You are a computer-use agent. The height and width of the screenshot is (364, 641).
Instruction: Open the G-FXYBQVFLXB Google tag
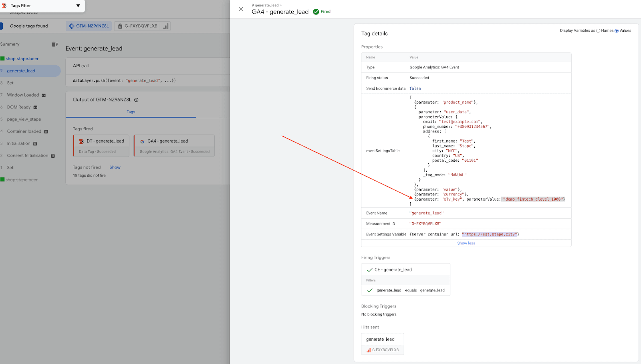coord(141,26)
